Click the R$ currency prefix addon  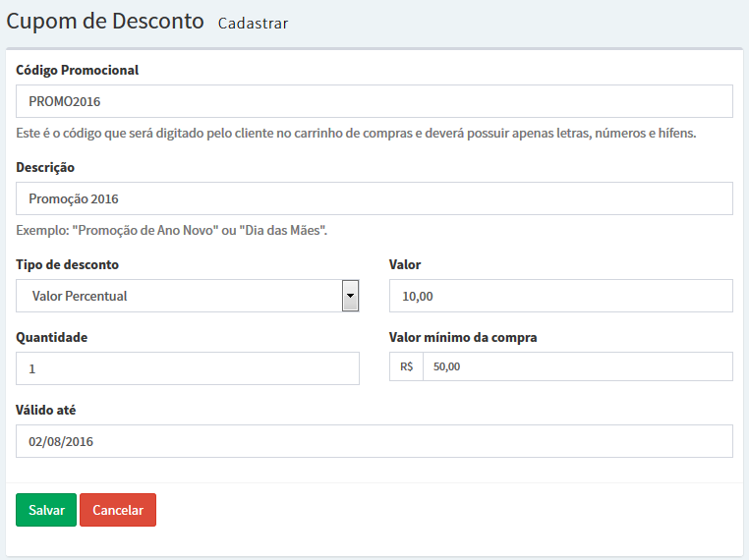click(x=406, y=366)
